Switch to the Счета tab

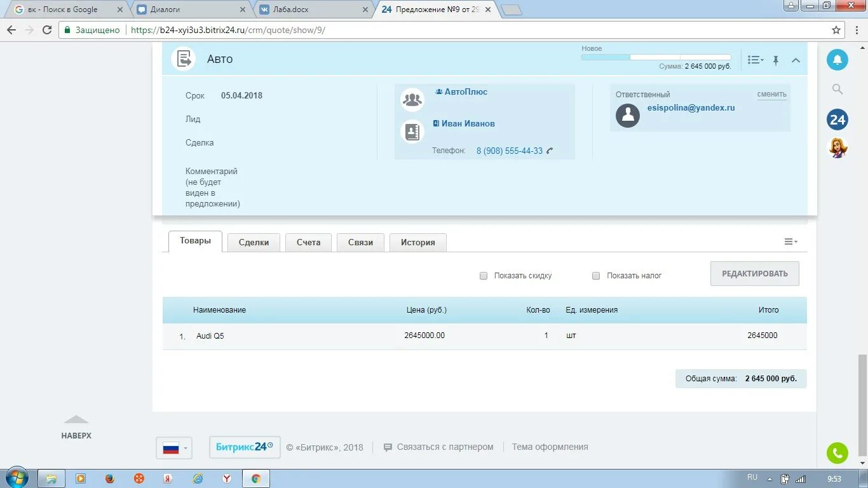(308, 242)
